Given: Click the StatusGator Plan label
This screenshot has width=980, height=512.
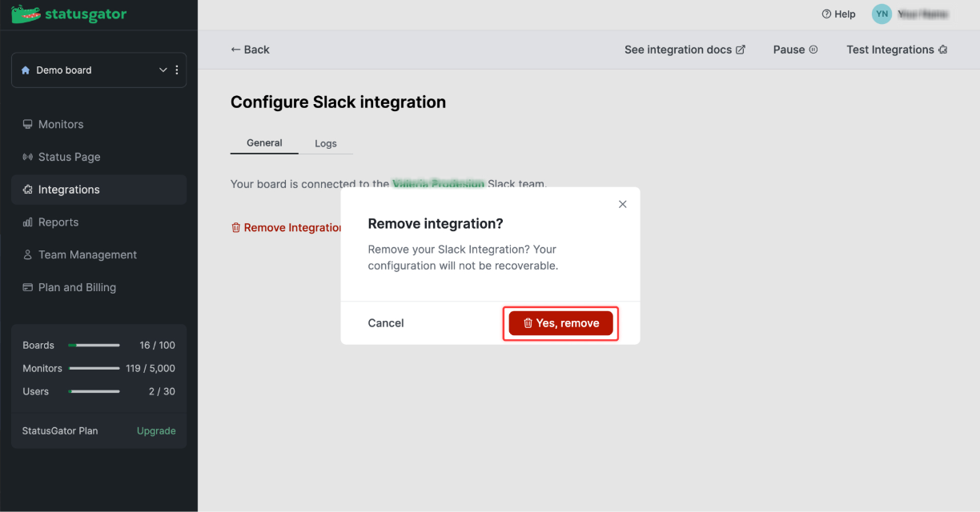Looking at the screenshot, I should point(60,430).
